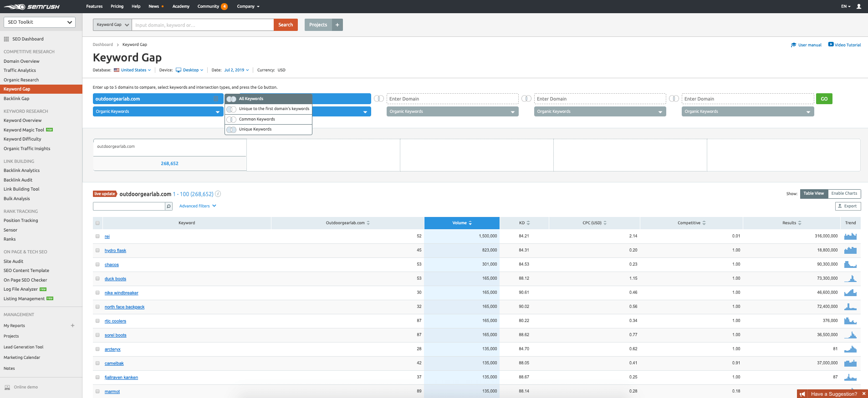Open the Keyword Gap search type dropdown
Screen dimensions: 868x398
pos(112,25)
